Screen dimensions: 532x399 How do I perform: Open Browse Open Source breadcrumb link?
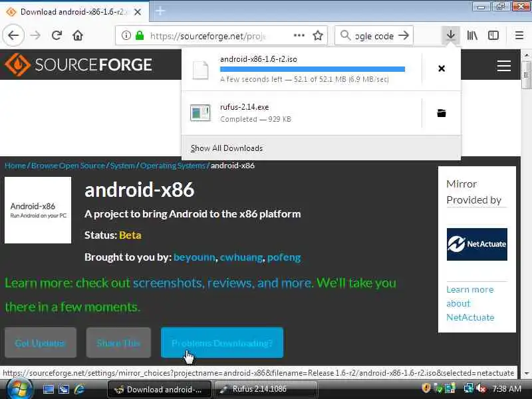(68, 166)
